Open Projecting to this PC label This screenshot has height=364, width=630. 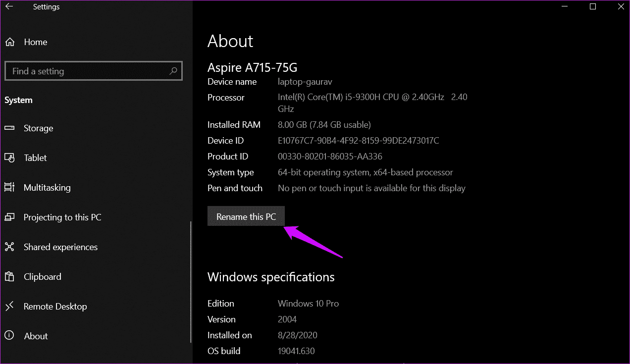pyautogui.click(x=62, y=217)
